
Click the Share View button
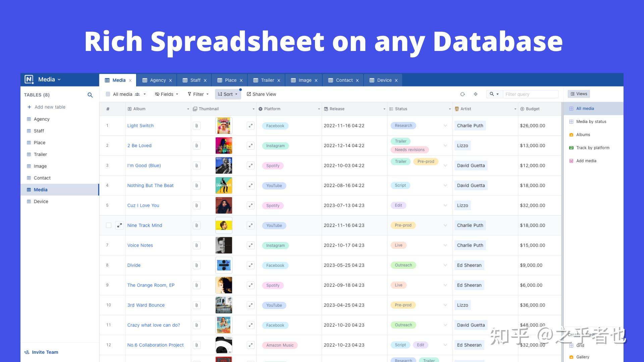point(261,94)
